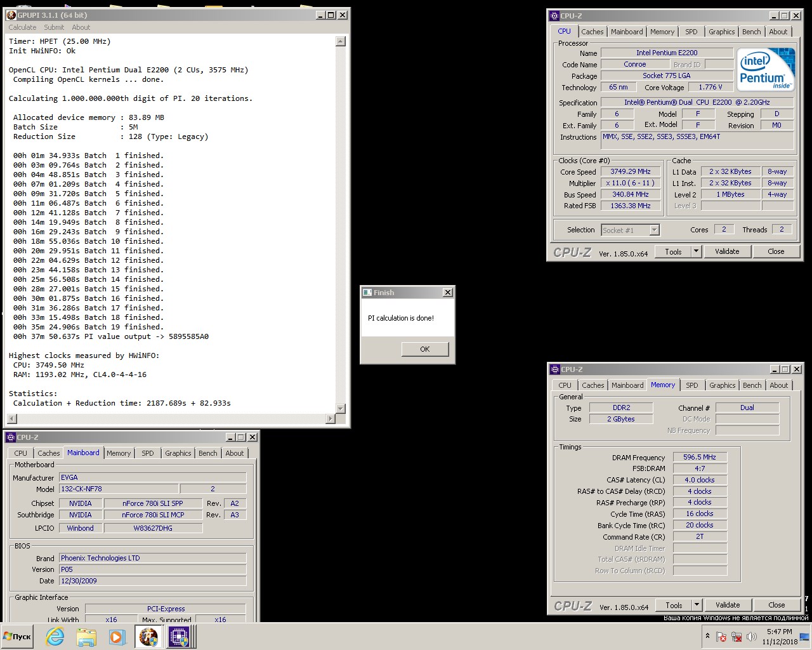The height and width of the screenshot is (650, 812).
Task: Open Windows Explorer folder icon in taskbar
Action: [x=86, y=637]
